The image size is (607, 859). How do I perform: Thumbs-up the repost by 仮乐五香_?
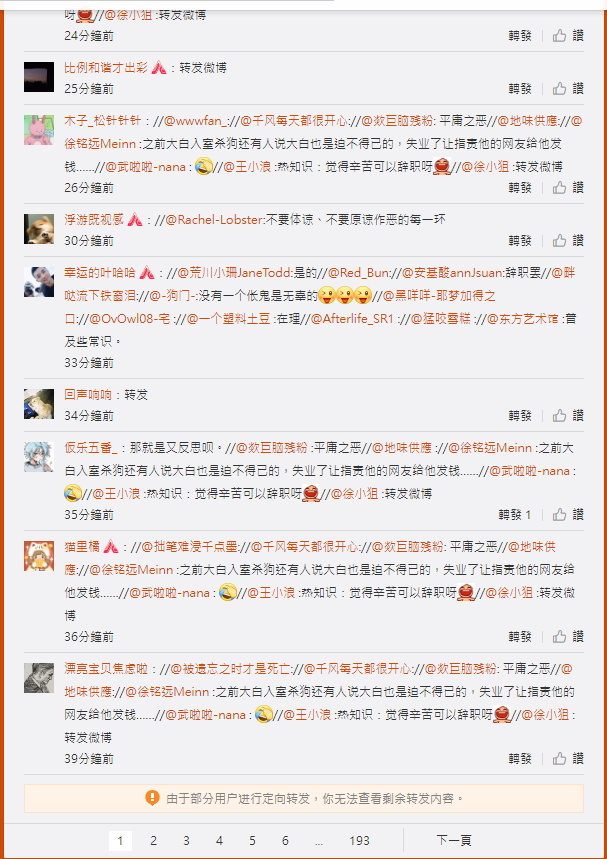[x=568, y=514]
